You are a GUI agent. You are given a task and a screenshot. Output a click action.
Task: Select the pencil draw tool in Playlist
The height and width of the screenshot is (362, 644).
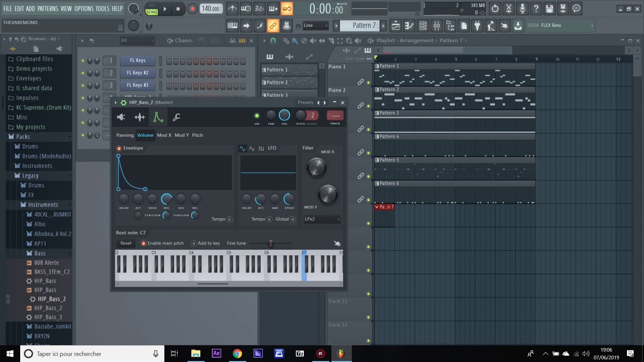286,41
